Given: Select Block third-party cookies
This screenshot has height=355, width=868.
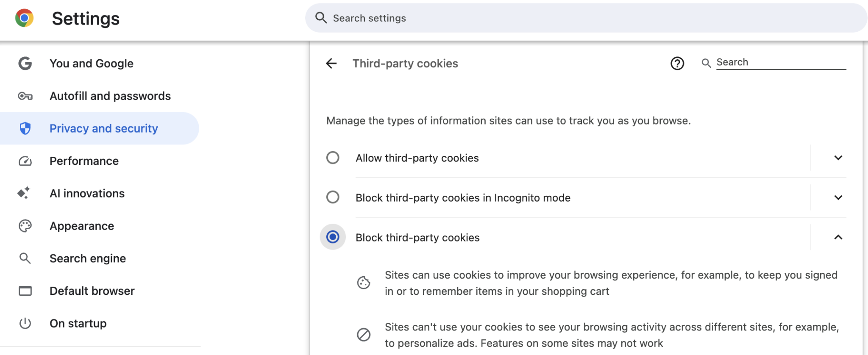Looking at the screenshot, I should coord(333,237).
